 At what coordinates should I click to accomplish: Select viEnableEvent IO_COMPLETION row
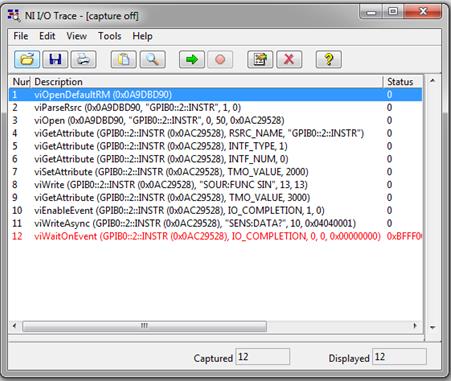[x=216, y=210]
